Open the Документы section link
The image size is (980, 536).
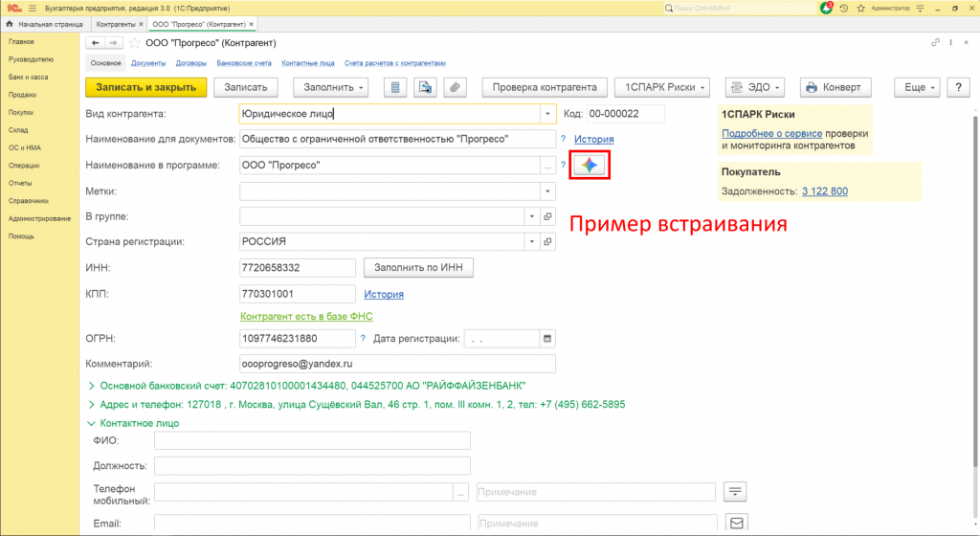148,63
